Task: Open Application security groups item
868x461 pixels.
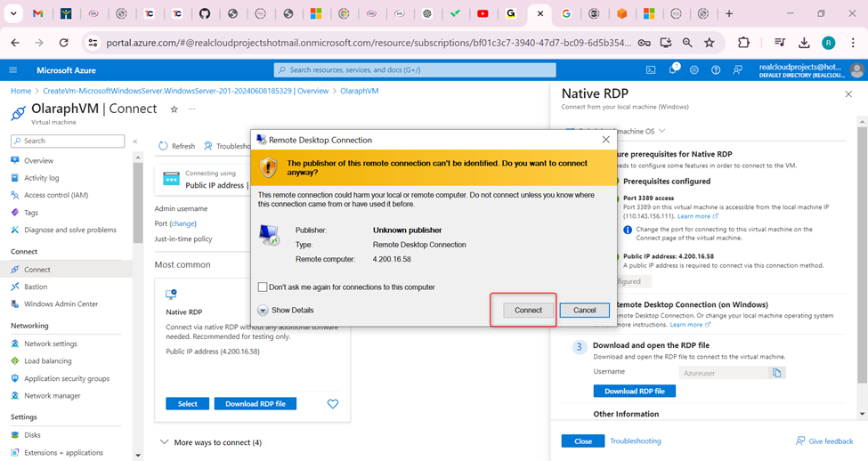Action: 67,378
